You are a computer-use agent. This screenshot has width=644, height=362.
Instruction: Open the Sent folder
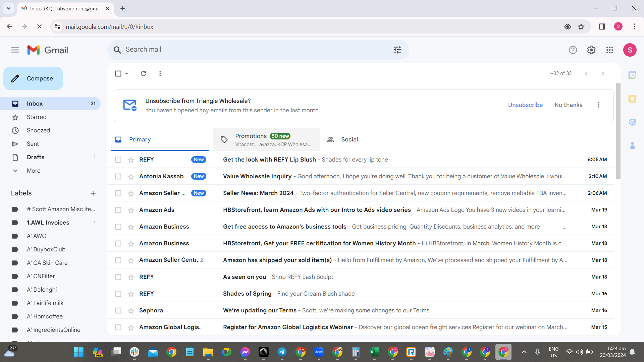point(33,144)
